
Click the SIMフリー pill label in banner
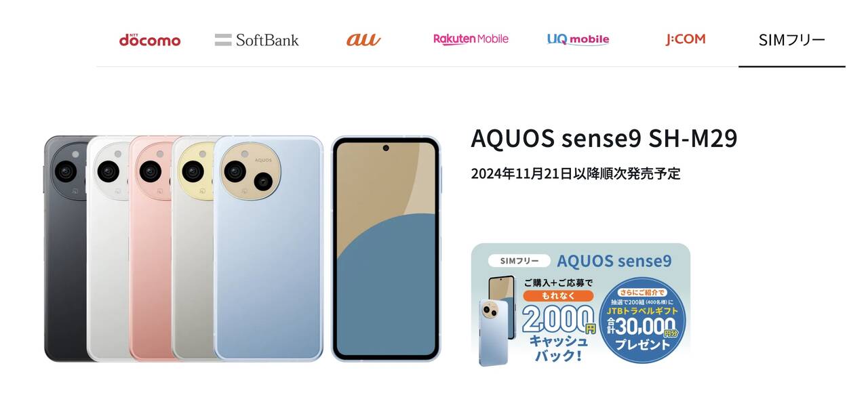click(519, 261)
